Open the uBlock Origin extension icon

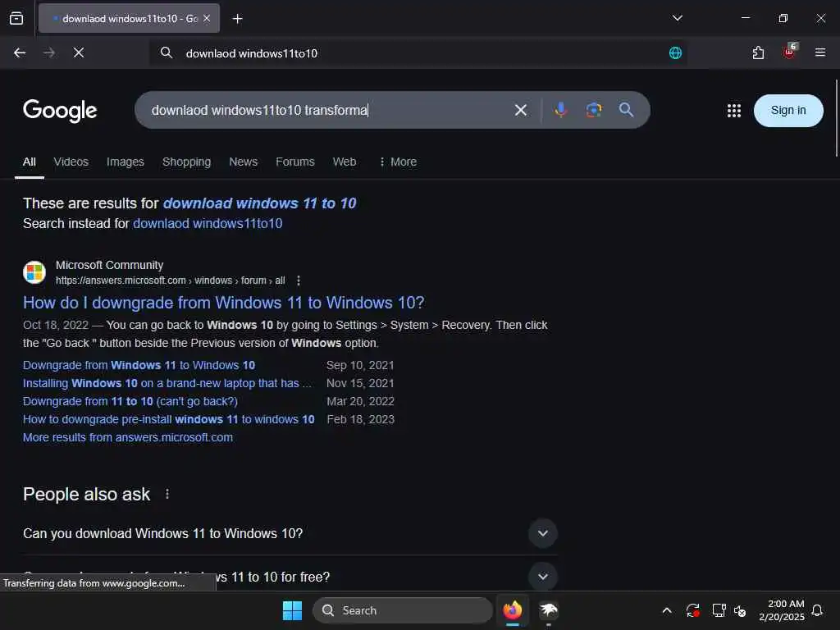pos(790,52)
